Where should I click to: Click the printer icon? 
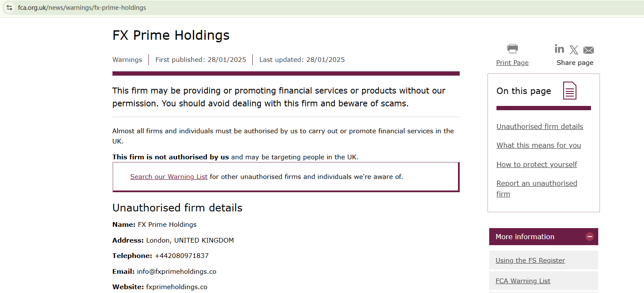tap(512, 48)
